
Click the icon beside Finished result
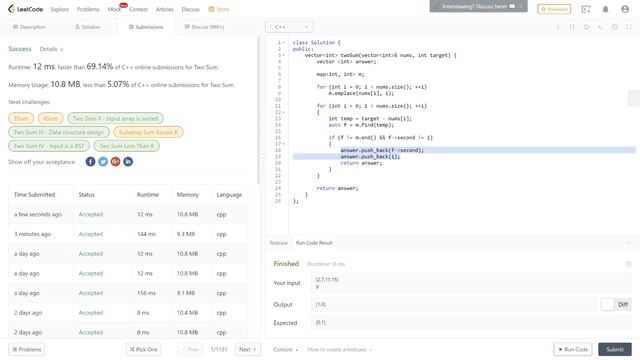629,264
